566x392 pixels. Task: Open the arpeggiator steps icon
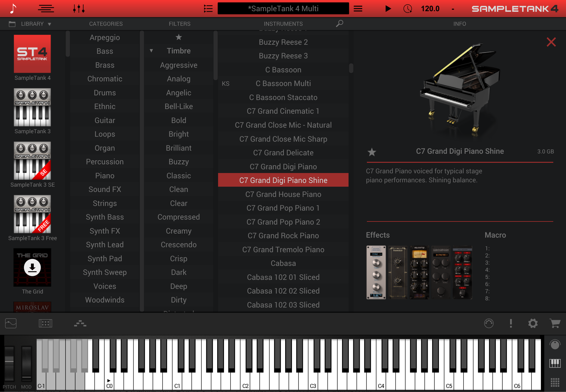pos(80,323)
